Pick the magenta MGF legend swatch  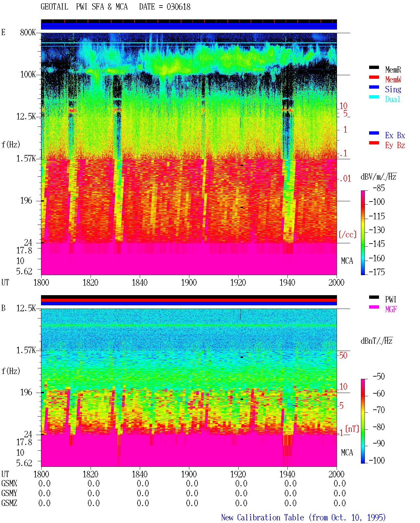374,307
